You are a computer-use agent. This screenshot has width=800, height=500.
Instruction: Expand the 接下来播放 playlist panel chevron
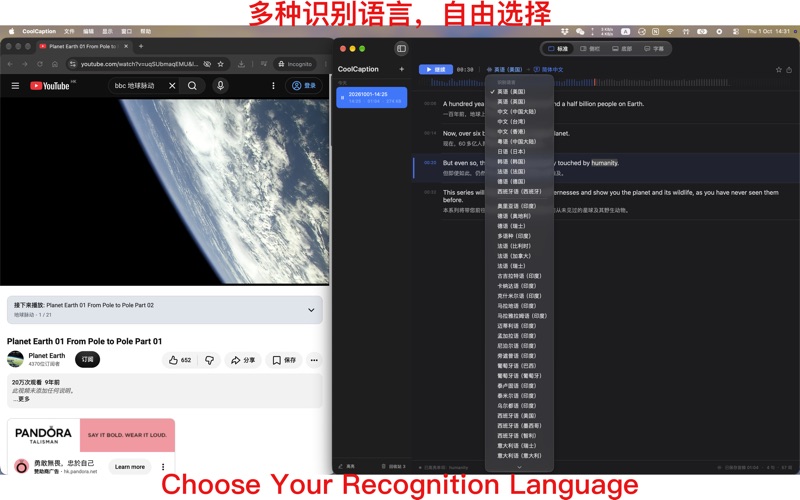coord(311,310)
